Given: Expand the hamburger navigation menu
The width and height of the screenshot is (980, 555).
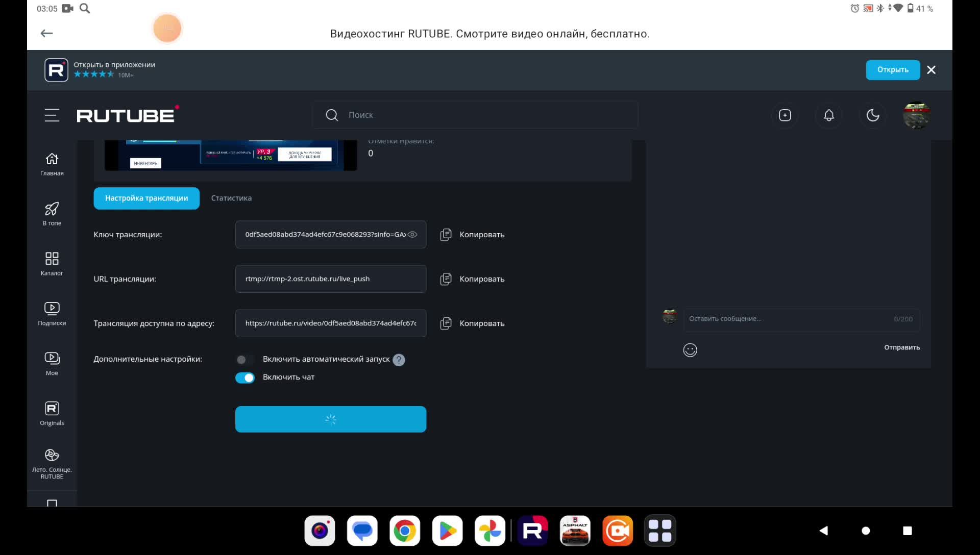Looking at the screenshot, I should (x=52, y=115).
